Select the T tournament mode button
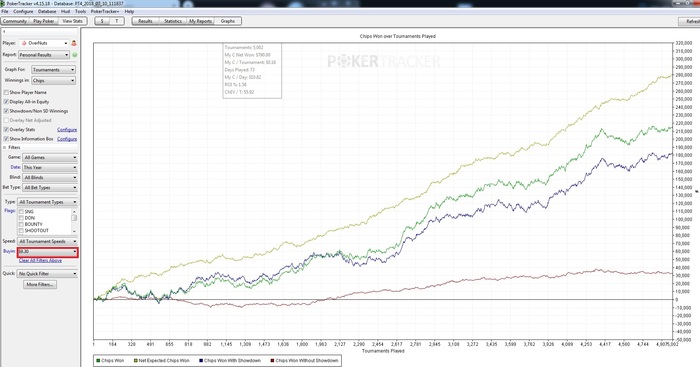The width and height of the screenshot is (700, 367). point(117,21)
